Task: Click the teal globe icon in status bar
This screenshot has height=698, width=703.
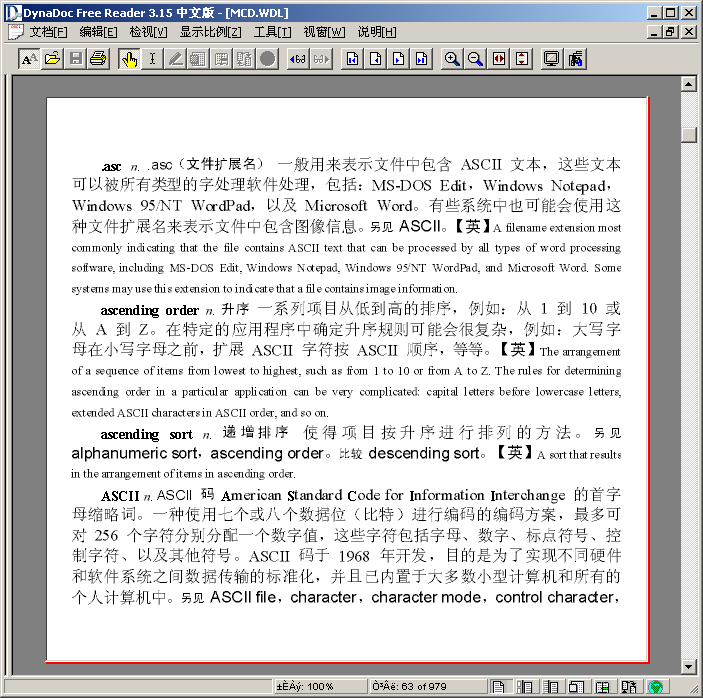Action: (655, 686)
